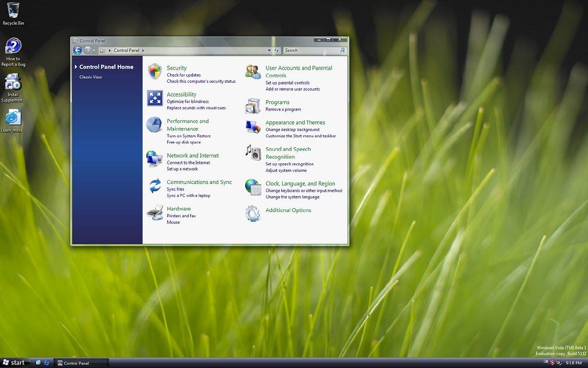Click Turn on System Restore
Image resolution: width=588 pixels, height=368 pixels.
click(x=188, y=136)
